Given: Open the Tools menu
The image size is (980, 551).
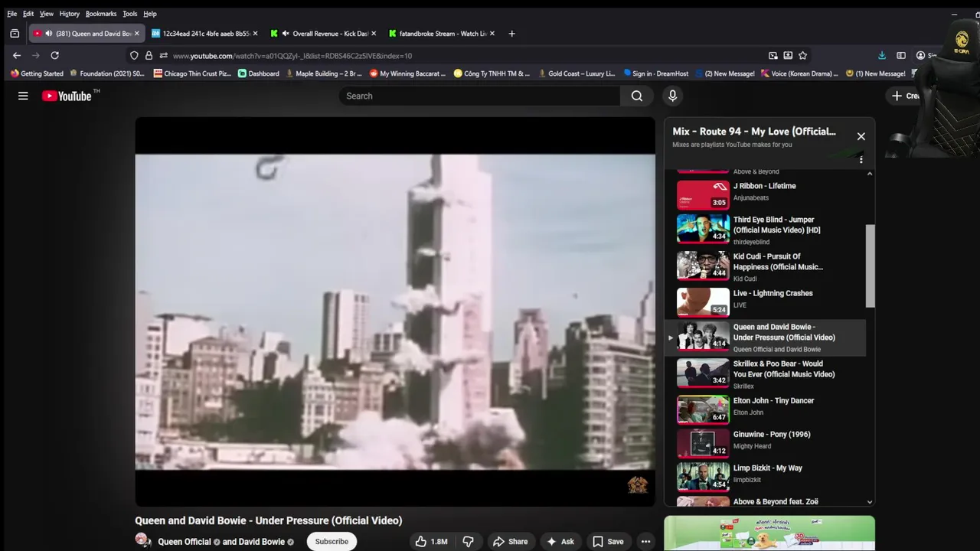Looking at the screenshot, I should pos(130,14).
